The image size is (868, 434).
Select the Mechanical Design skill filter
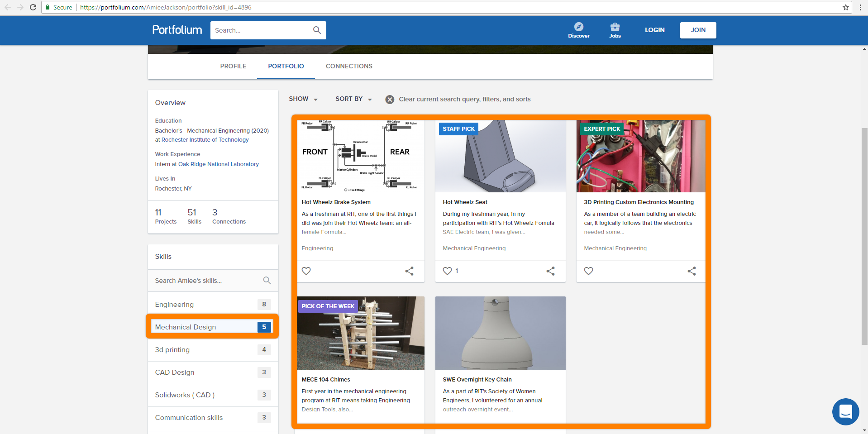(213, 327)
